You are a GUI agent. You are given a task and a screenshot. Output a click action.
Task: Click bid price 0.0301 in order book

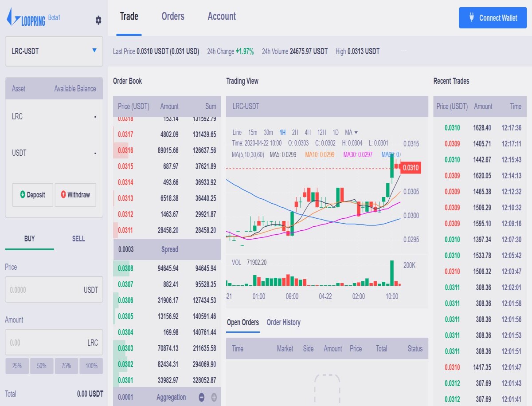pyautogui.click(x=125, y=380)
